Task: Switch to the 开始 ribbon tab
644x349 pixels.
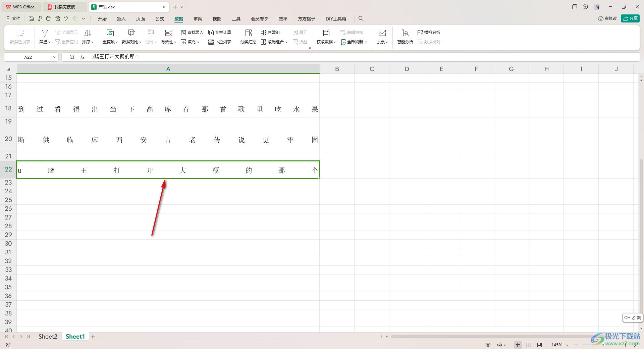Action: coord(102,19)
